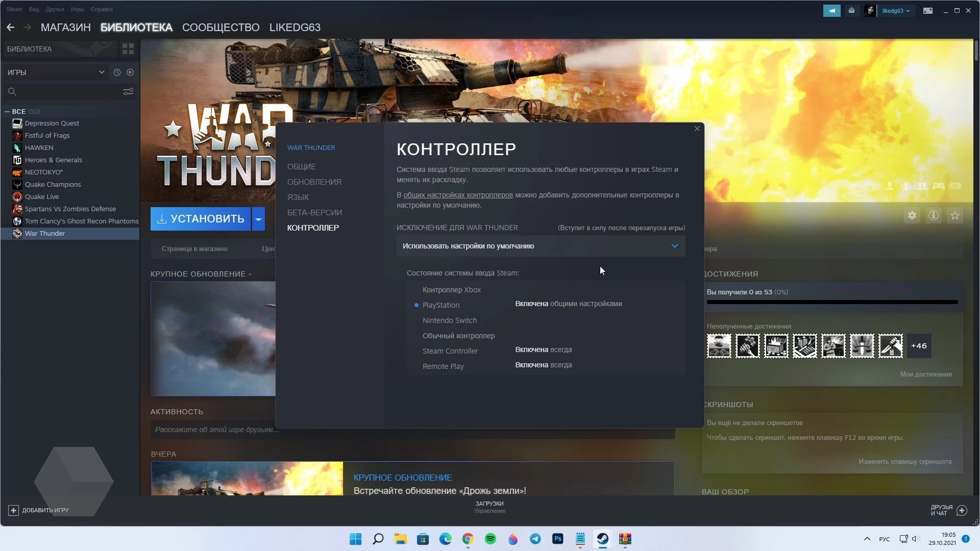Open Photoshop from taskbar
The image size is (980, 551).
click(x=558, y=539)
